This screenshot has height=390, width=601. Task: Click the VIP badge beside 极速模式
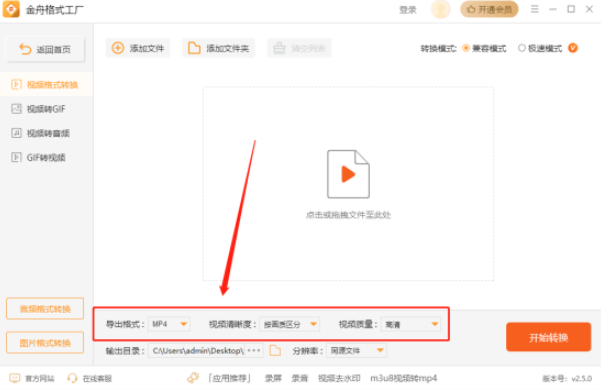tap(573, 48)
